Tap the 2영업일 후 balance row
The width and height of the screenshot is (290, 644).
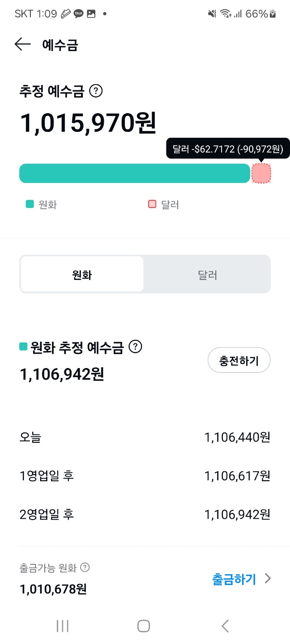(145, 514)
